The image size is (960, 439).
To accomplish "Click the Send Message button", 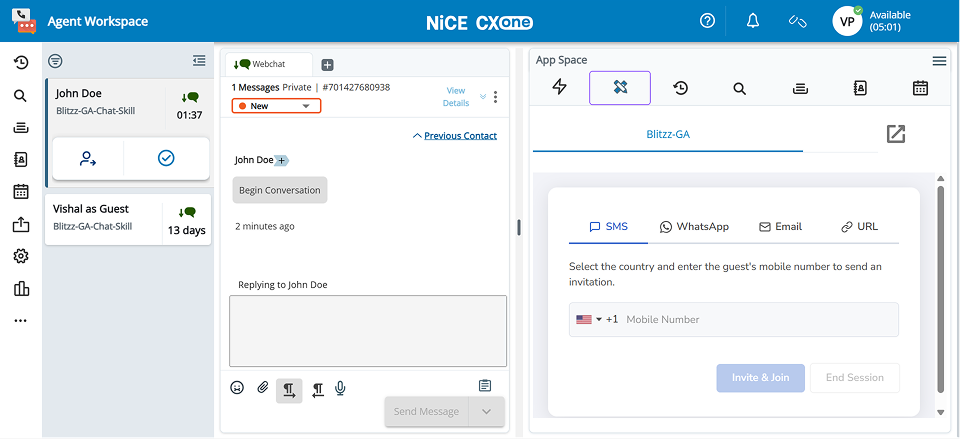I will pyautogui.click(x=426, y=411).
